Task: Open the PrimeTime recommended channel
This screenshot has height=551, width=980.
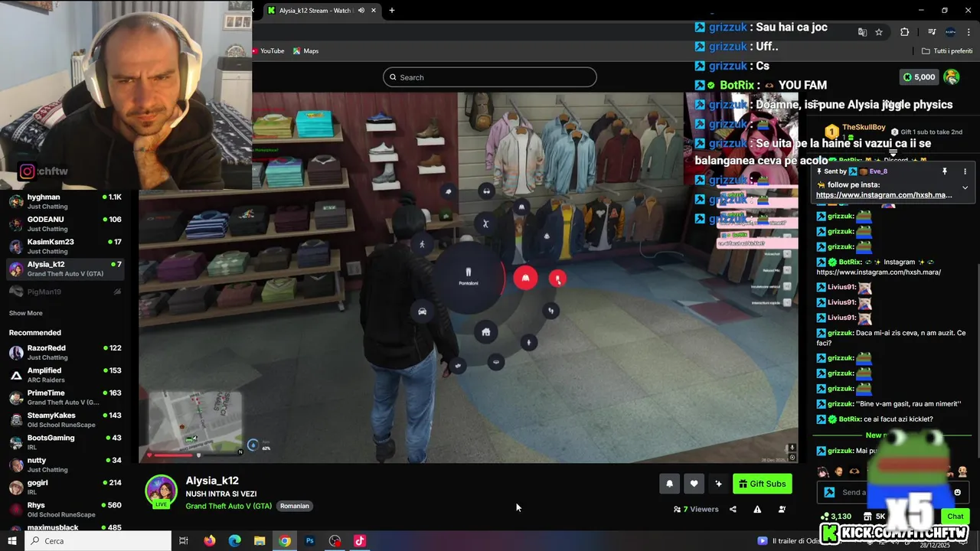Action: coord(66,397)
